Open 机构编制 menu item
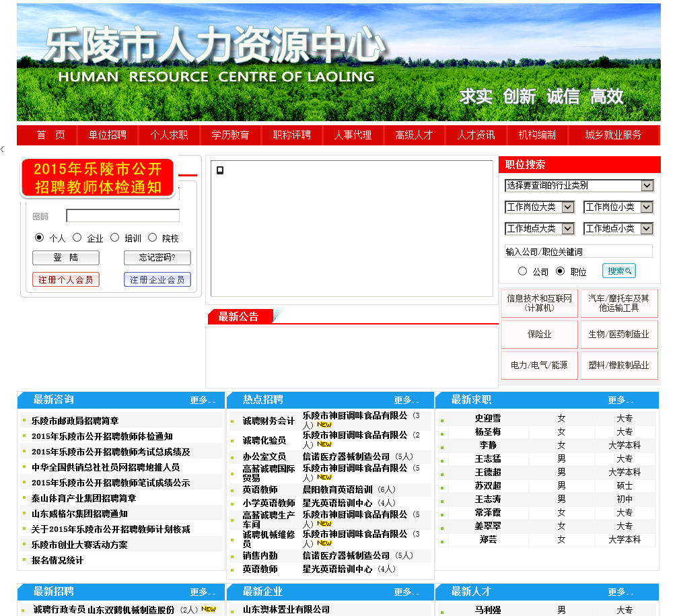This screenshot has width=677, height=616. point(537,135)
